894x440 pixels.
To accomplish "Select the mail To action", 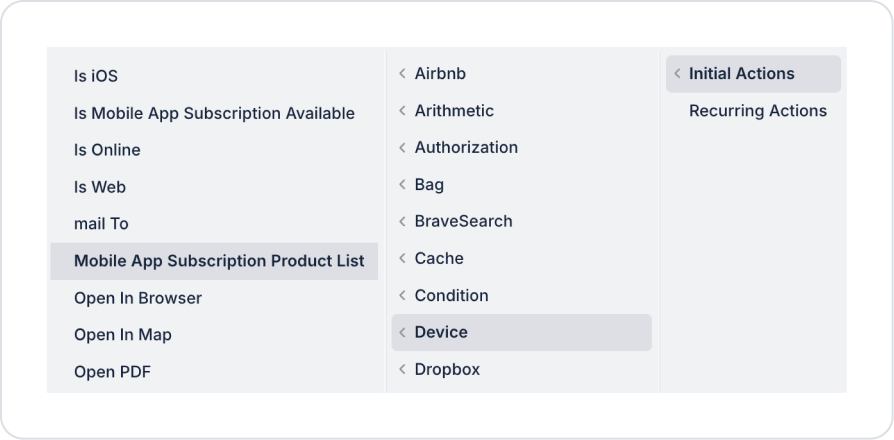I will (101, 224).
